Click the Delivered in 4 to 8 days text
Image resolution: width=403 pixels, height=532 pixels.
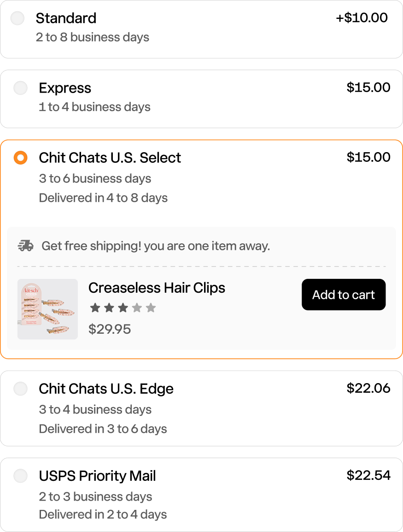[x=103, y=198]
